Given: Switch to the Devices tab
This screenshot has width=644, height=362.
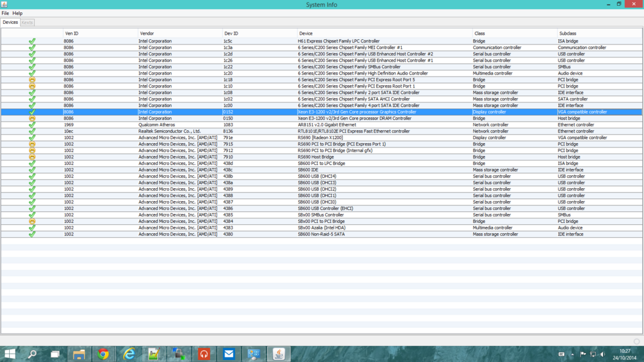Looking at the screenshot, I should (10, 23).
